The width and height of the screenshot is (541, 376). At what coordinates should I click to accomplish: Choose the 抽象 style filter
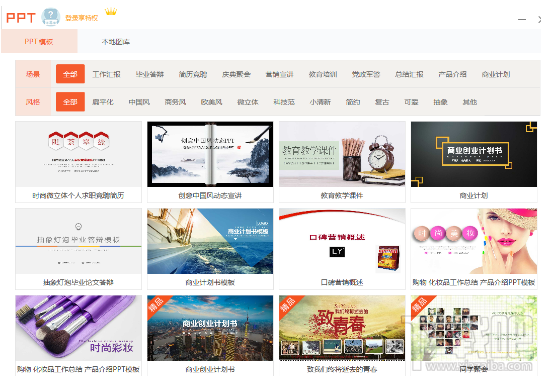pos(441,102)
